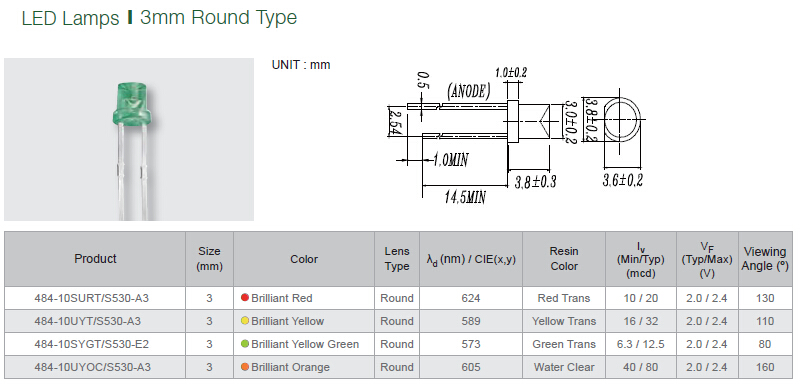
Task: Click the green Brilliant Yellow Green dot
Action: coord(244,344)
